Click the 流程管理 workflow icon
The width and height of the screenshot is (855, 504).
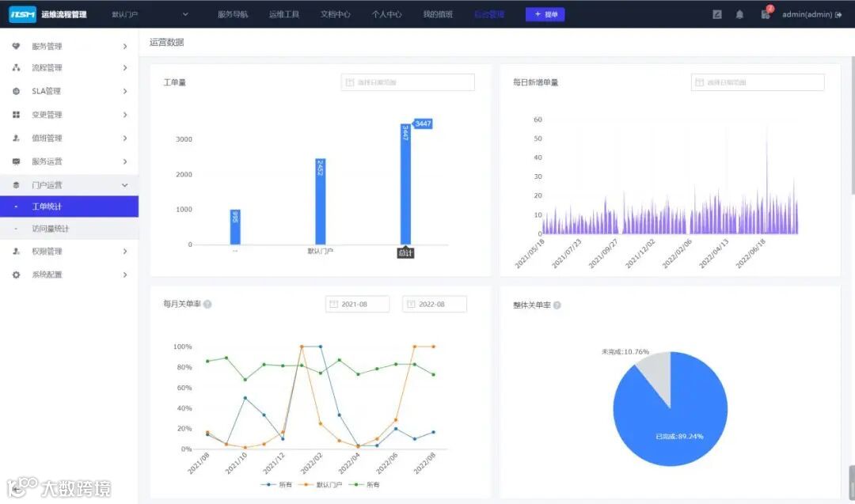click(17, 67)
